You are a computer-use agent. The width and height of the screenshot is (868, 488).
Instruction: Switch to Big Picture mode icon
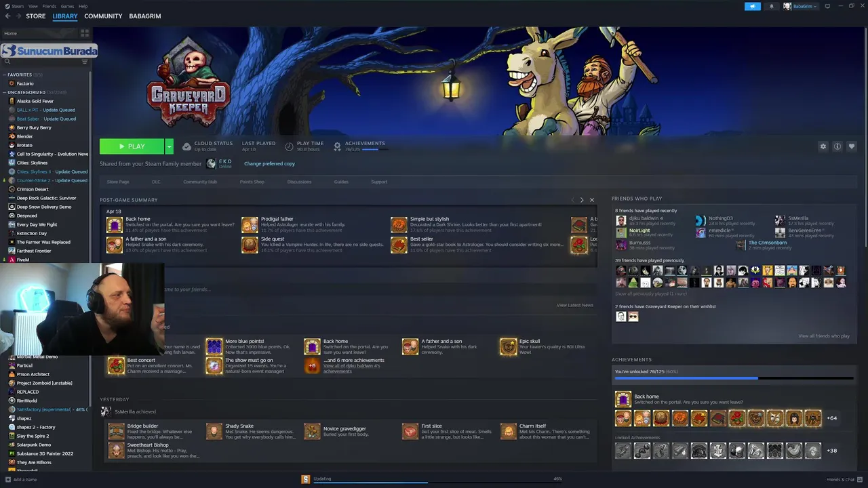pyautogui.click(x=827, y=6)
